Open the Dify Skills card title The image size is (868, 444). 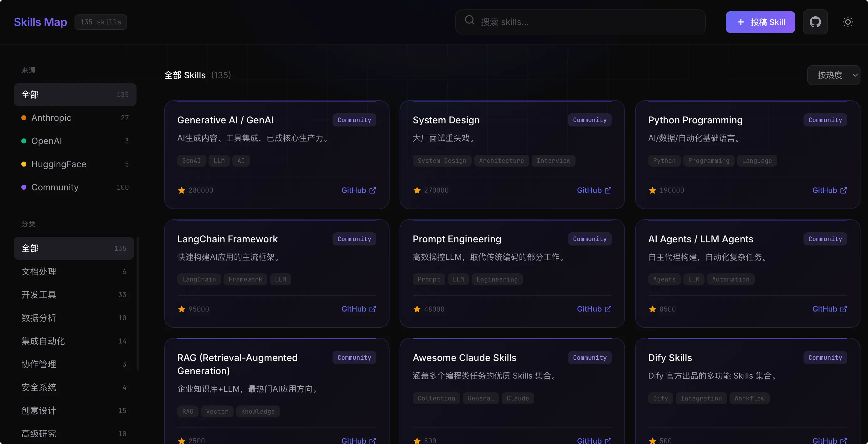pos(670,358)
